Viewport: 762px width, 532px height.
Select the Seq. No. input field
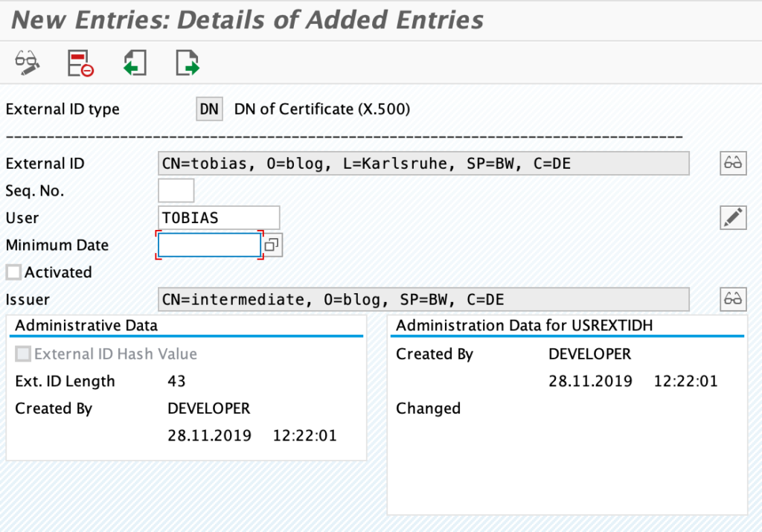(x=176, y=190)
